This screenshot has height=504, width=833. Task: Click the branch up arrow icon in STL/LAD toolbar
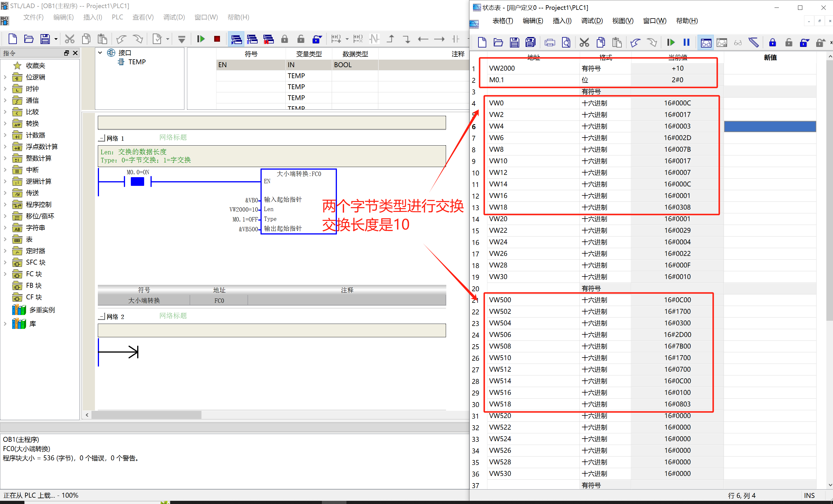tap(390, 39)
